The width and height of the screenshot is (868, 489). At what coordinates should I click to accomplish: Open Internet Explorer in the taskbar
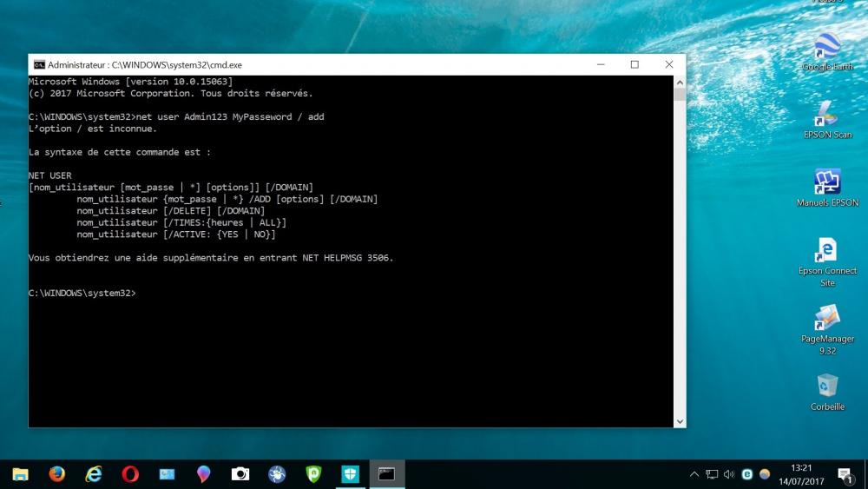coord(94,474)
